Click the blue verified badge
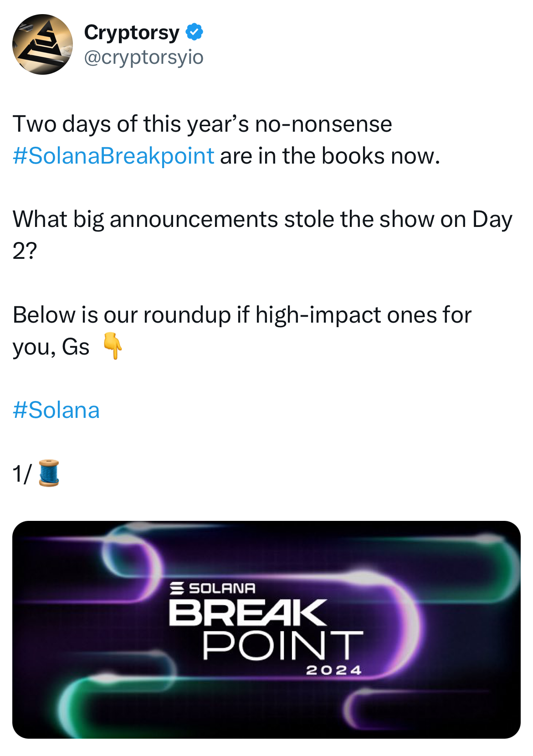The image size is (533, 756). pos(195,32)
